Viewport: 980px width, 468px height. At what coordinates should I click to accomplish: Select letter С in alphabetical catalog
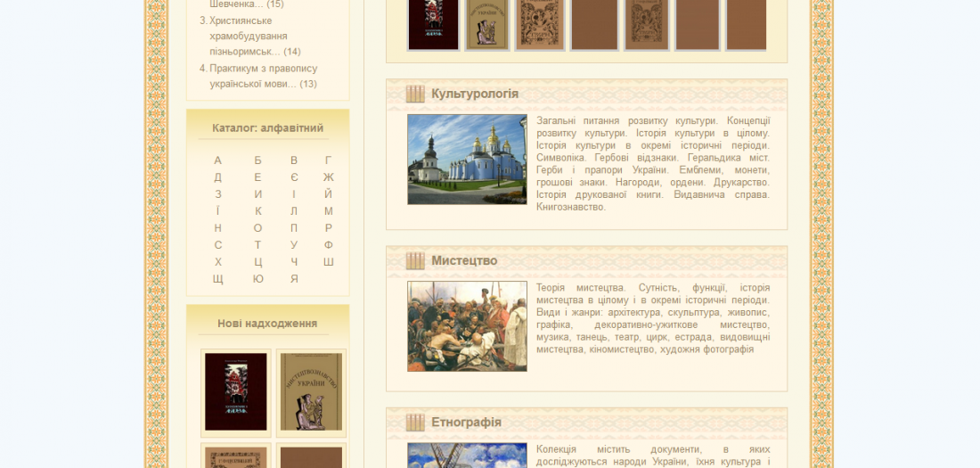[217, 245]
